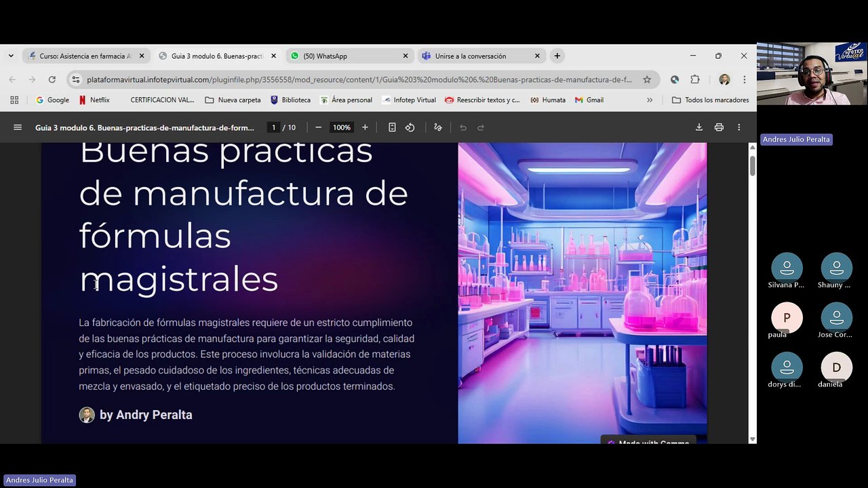Viewport: 868px width, 488px height.
Task: Undo the last PDF annotation
Action: tap(463, 127)
